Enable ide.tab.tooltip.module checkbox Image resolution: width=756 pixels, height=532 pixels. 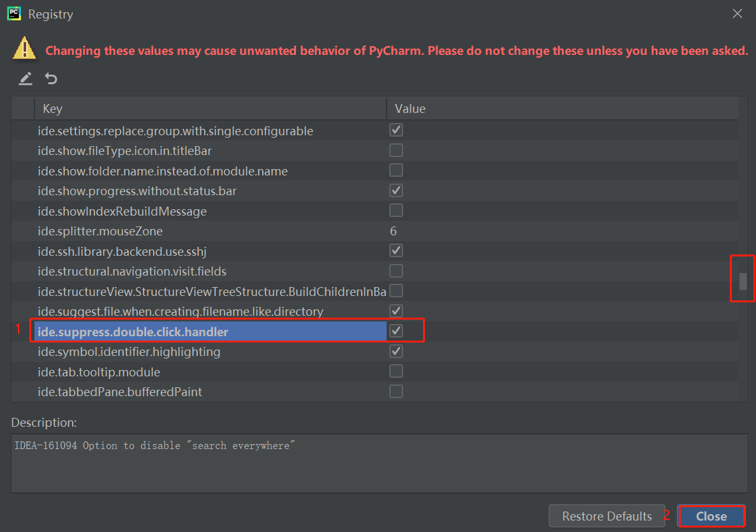(x=396, y=371)
